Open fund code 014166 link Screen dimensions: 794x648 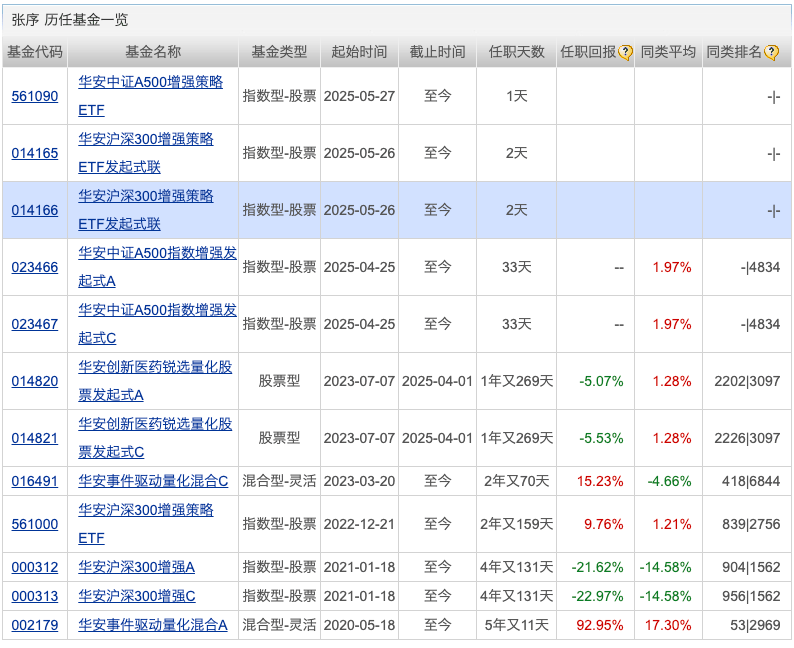(35, 211)
